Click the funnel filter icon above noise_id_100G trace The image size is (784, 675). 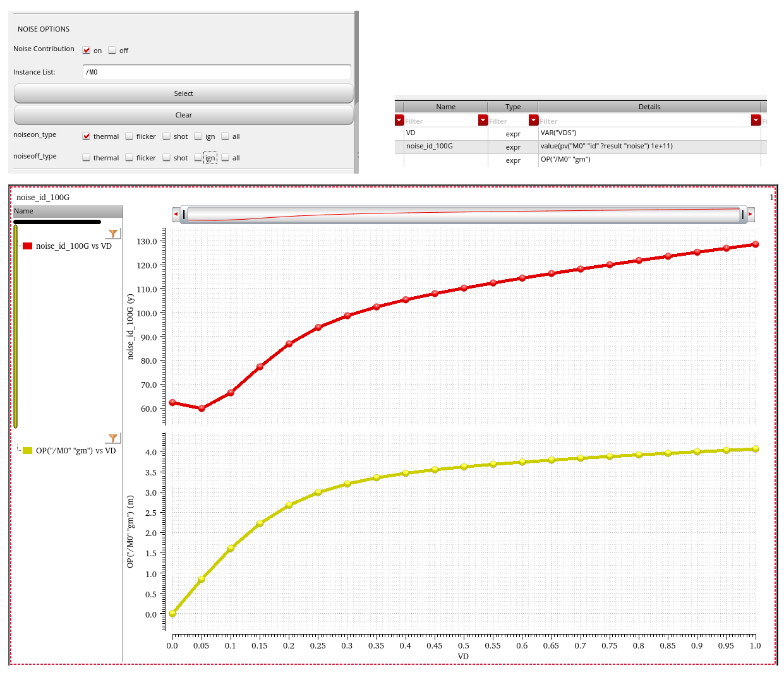tap(113, 234)
